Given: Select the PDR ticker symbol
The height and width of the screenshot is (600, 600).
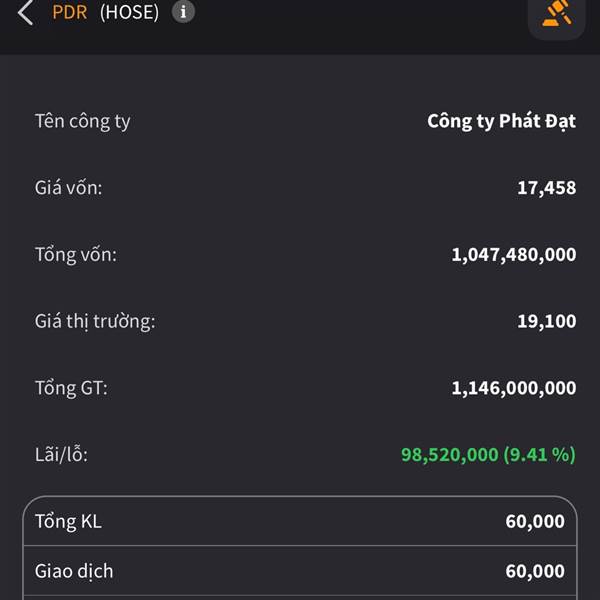Looking at the screenshot, I should [70, 12].
